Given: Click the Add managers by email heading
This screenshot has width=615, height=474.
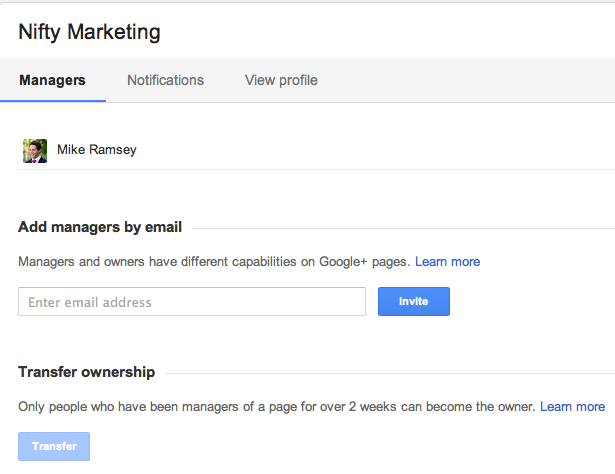Looking at the screenshot, I should point(100,227).
